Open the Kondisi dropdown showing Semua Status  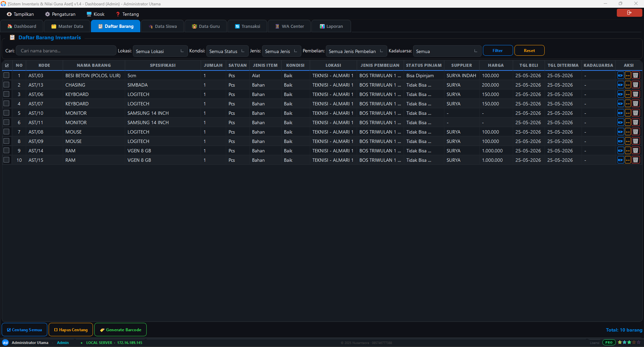coord(227,51)
